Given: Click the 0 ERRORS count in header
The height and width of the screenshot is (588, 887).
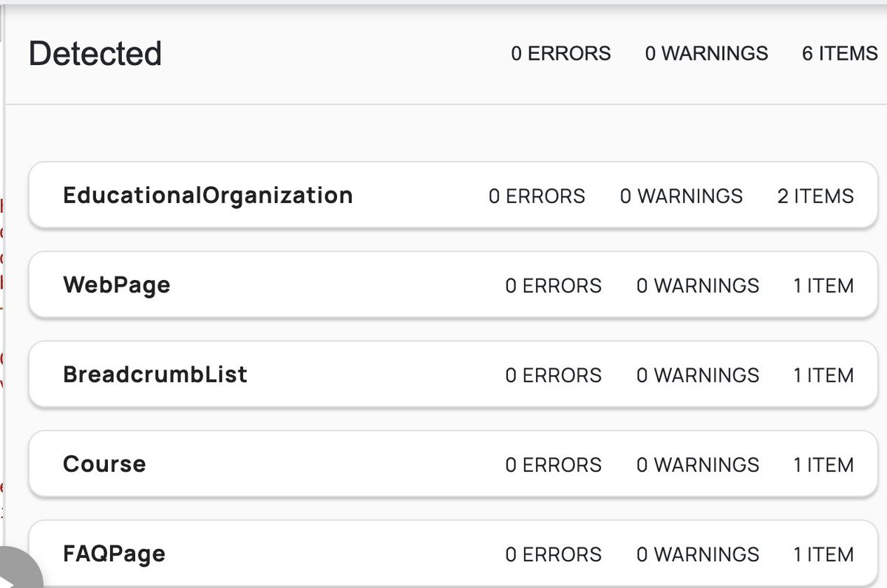Looking at the screenshot, I should (561, 53).
